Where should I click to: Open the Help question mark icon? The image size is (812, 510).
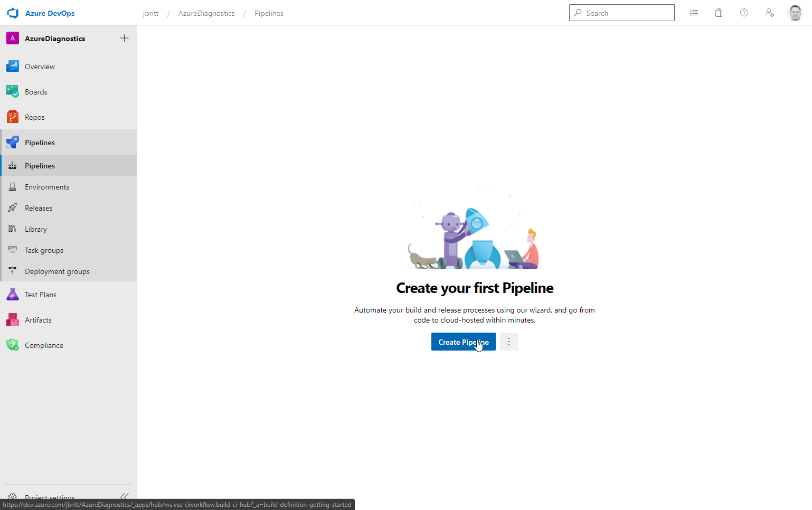tap(744, 13)
